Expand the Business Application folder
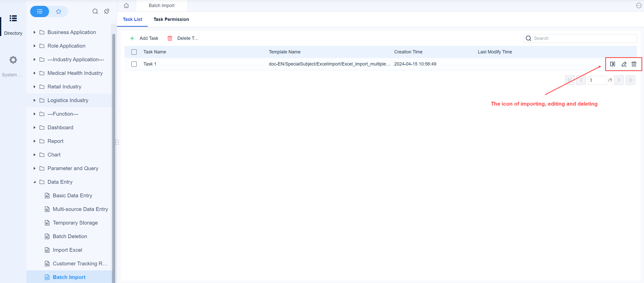Image resolution: width=644 pixels, height=283 pixels. [34, 32]
